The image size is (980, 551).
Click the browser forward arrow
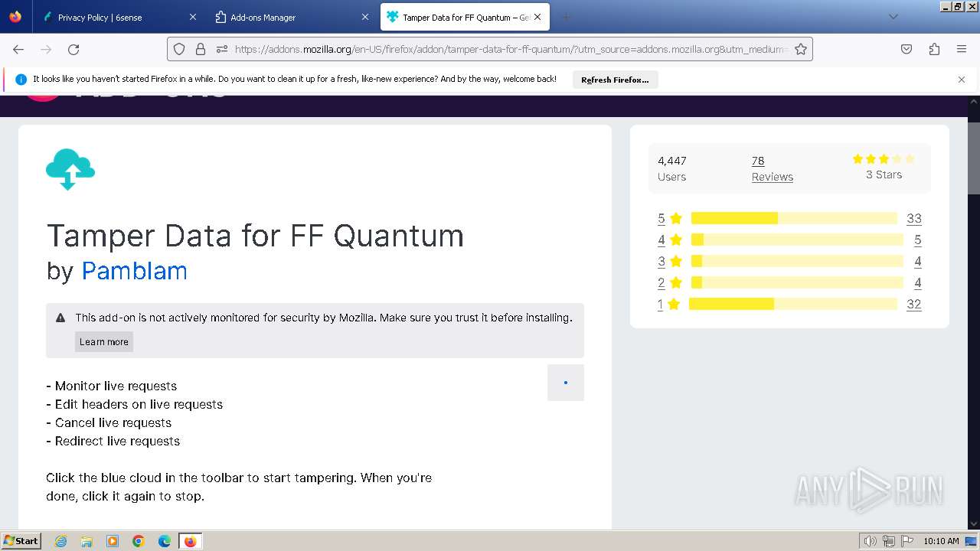(x=46, y=49)
